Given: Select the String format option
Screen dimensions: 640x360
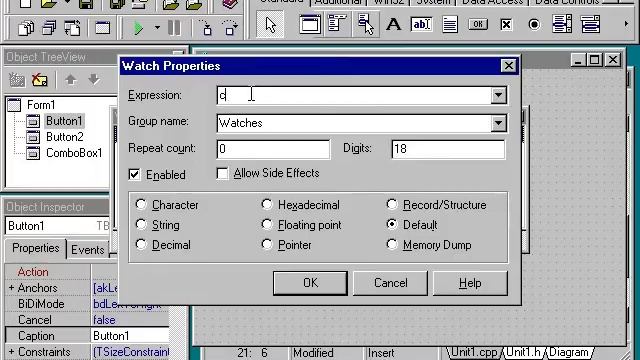Looking at the screenshot, I should click(141, 224).
